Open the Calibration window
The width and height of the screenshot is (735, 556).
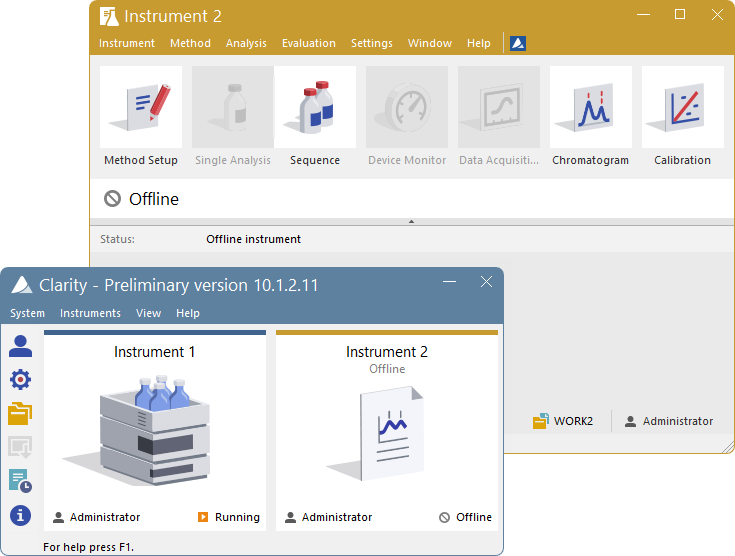682,116
